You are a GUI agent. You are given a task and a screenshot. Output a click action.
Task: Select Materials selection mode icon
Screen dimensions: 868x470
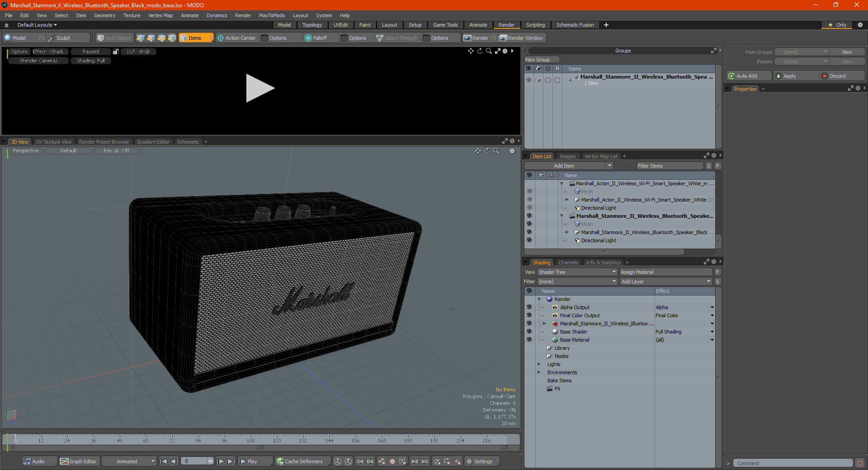[172, 38]
